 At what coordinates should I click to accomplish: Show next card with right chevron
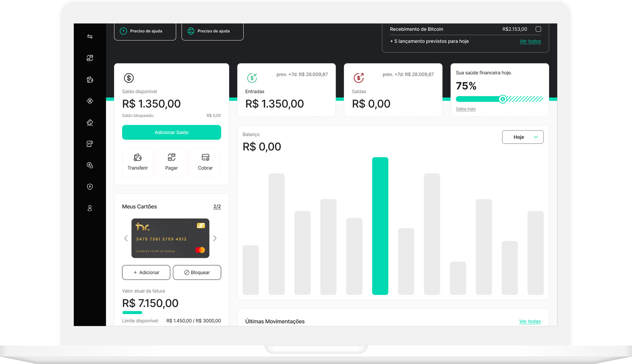215,238
